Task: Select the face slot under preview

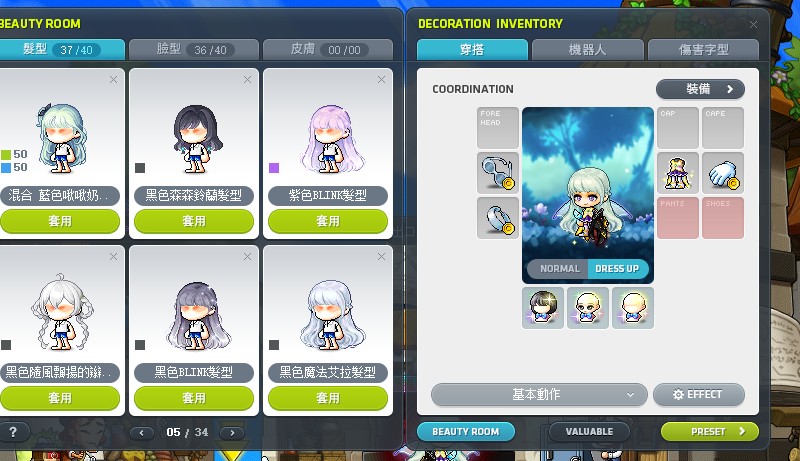Action: tap(588, 308)
